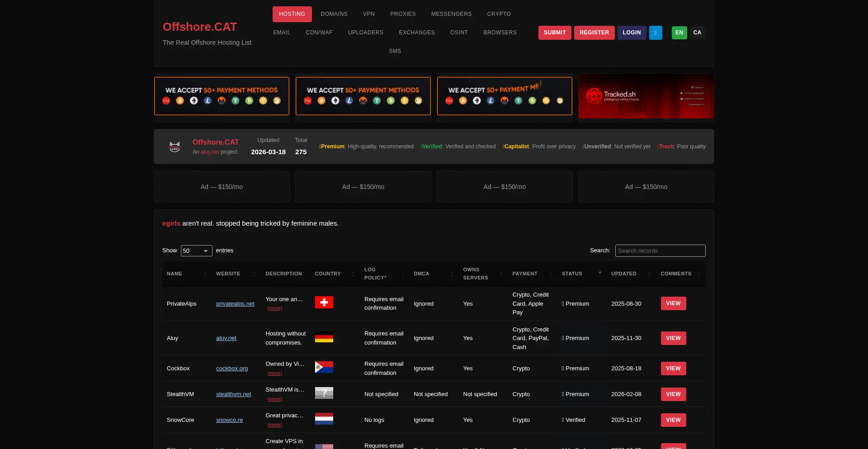
Task: Click VIEW for the Cockbox row
Action: 673,369
